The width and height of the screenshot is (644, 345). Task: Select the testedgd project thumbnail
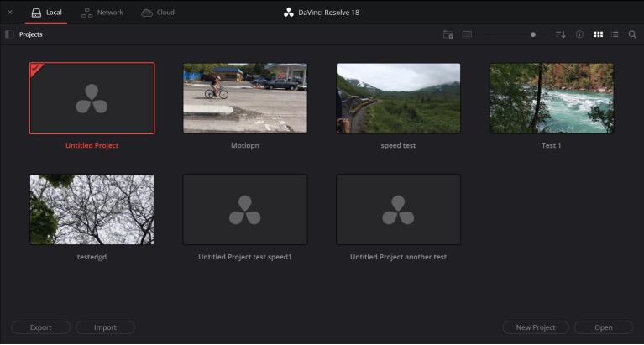(92, 210)
